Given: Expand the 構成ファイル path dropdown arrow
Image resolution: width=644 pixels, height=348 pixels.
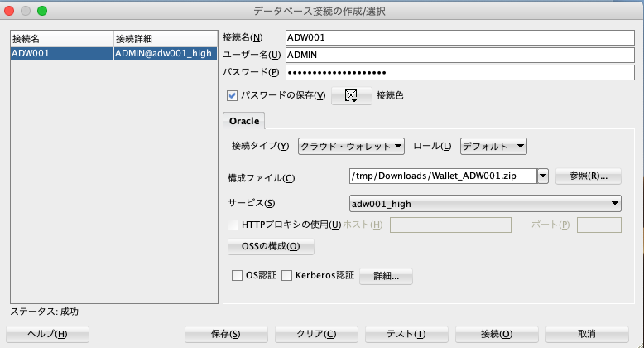Looking at the screenshot, I should click(x=543, y=176).
